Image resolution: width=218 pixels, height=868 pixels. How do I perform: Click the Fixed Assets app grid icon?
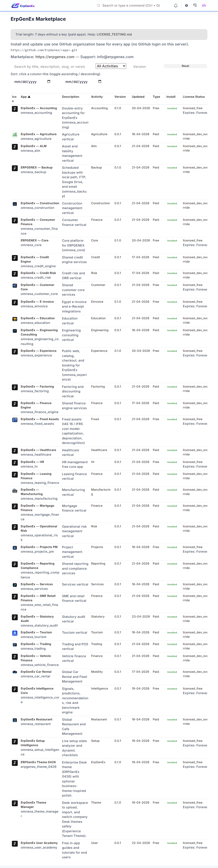pyautogui.click(x=15, y=420)
